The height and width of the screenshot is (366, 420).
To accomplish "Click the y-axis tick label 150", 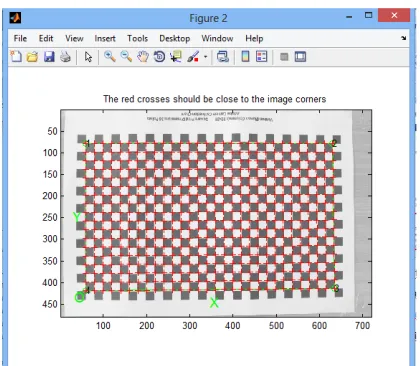I will click(50, 174).
